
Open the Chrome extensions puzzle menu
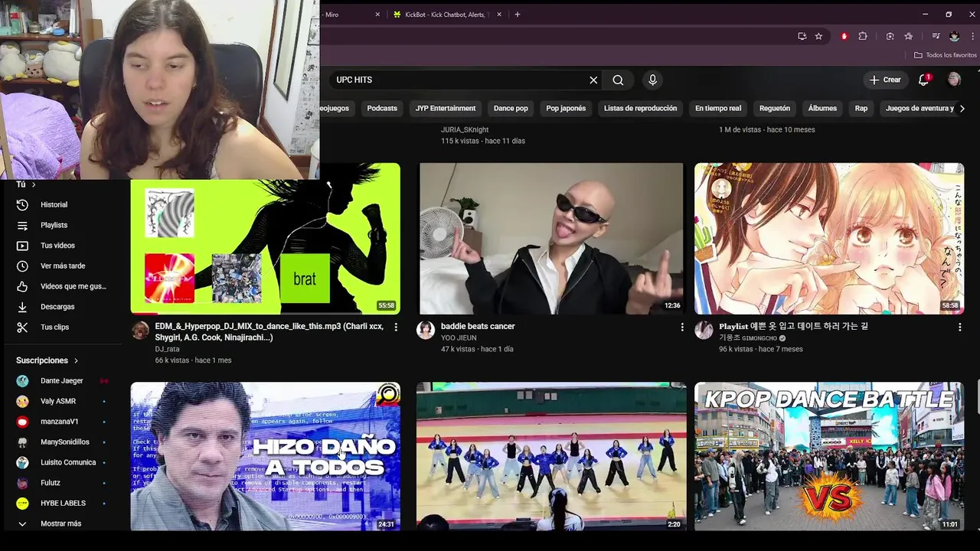pos(863,36)
